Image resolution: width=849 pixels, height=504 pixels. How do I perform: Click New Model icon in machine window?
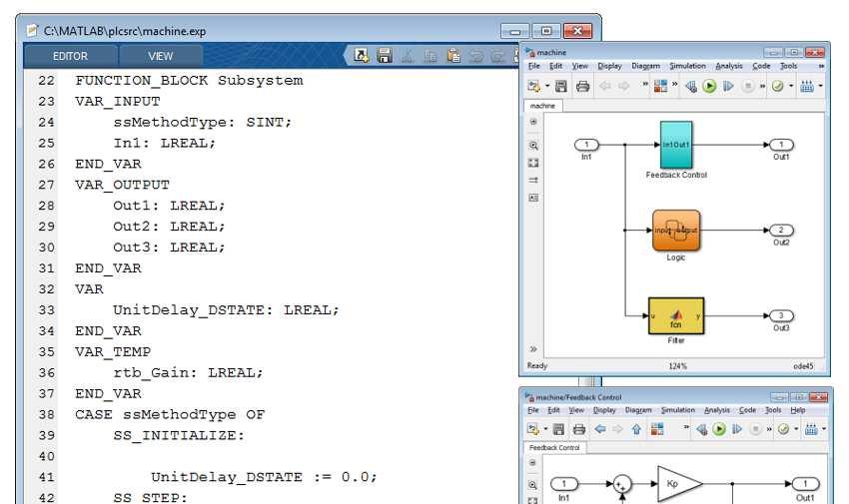pyautogui.click(x=534, y=86)
